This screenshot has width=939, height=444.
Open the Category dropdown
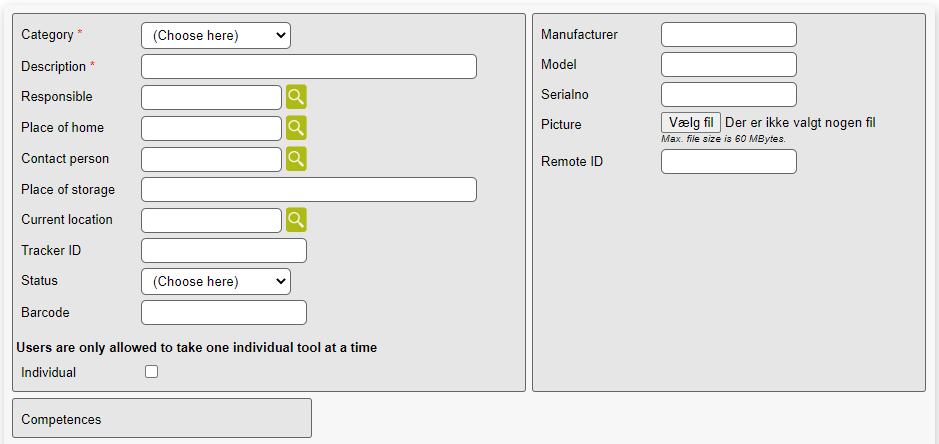tap(215, 36)
